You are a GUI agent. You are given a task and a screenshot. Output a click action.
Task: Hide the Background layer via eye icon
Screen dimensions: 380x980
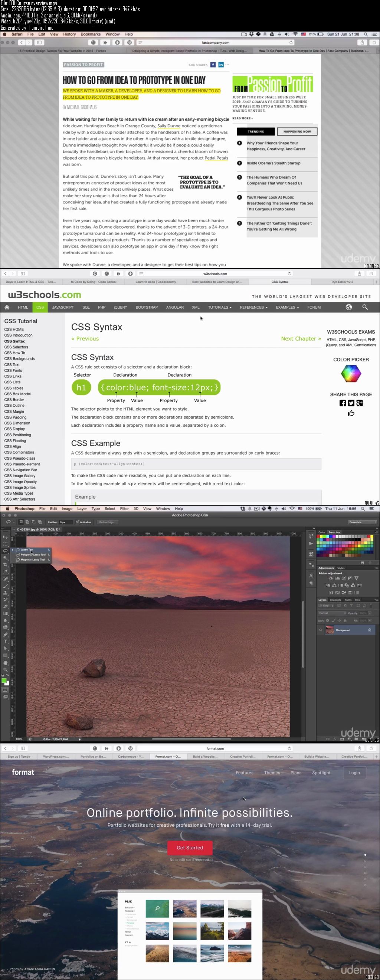click(321, 630)
